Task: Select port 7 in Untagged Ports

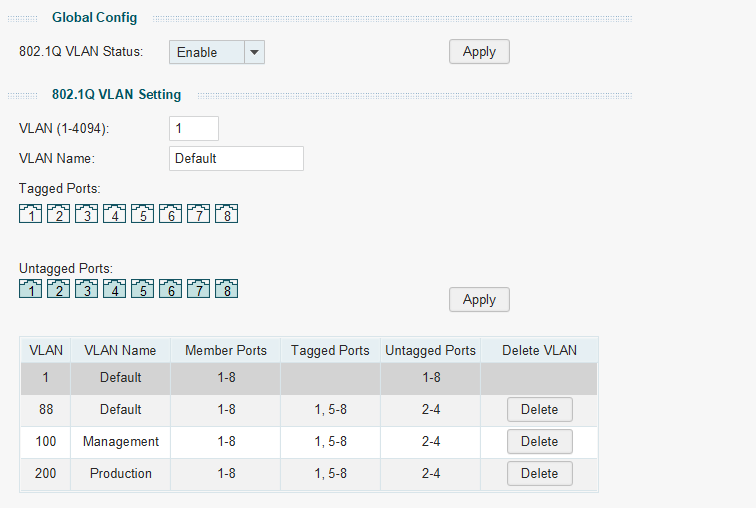Action: 198,289
